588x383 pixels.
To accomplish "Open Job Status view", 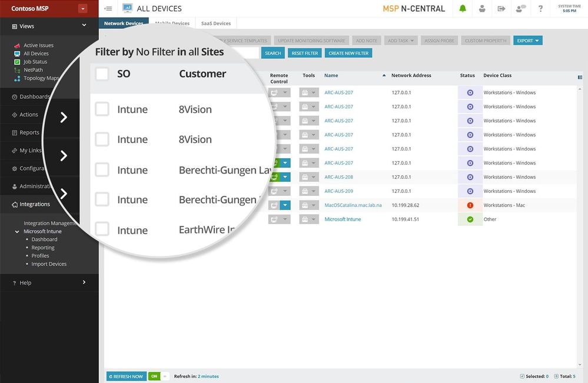I will pos(35,61).
